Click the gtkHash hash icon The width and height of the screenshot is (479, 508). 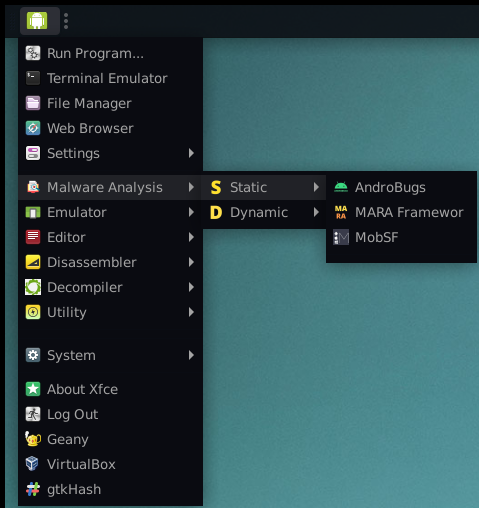coord(33,489)
